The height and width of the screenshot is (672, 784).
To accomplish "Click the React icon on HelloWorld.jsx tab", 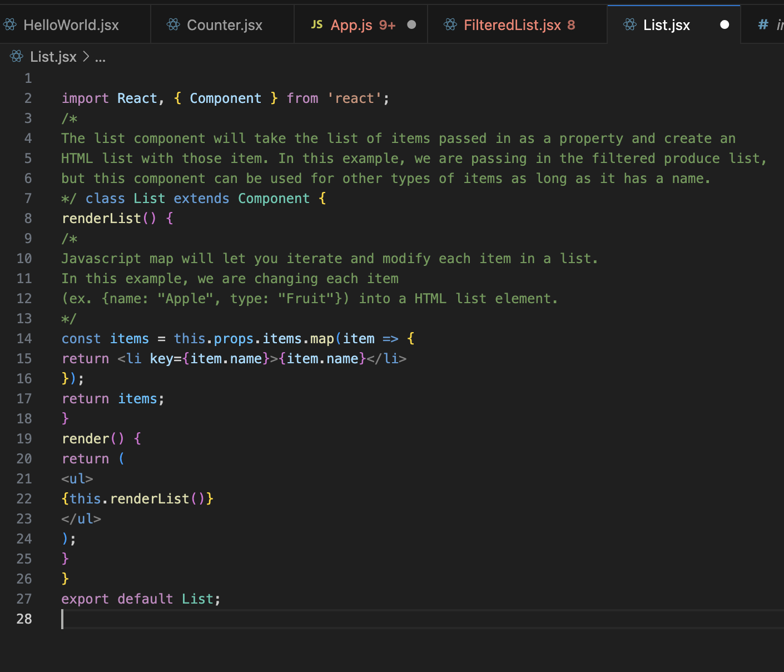I will coord(9,24).
